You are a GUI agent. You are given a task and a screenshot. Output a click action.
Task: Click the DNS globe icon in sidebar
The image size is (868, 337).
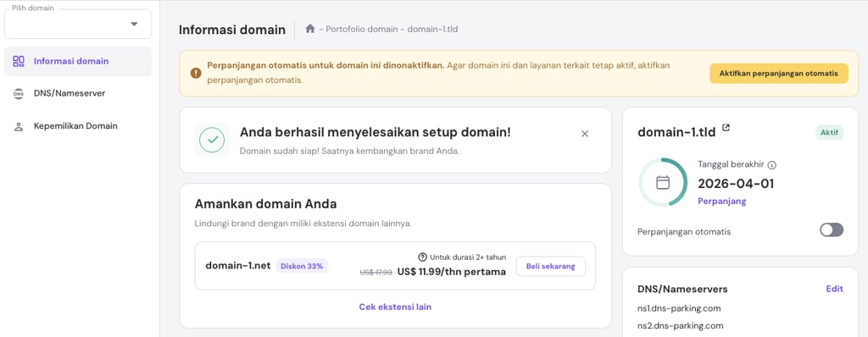[x=19, y=93]
